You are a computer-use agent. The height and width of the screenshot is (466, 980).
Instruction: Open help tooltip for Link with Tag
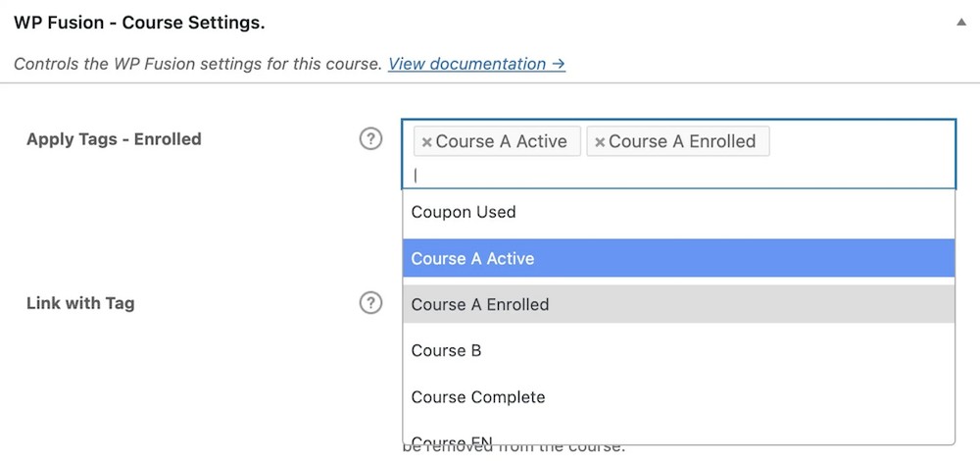click(370, 303)
